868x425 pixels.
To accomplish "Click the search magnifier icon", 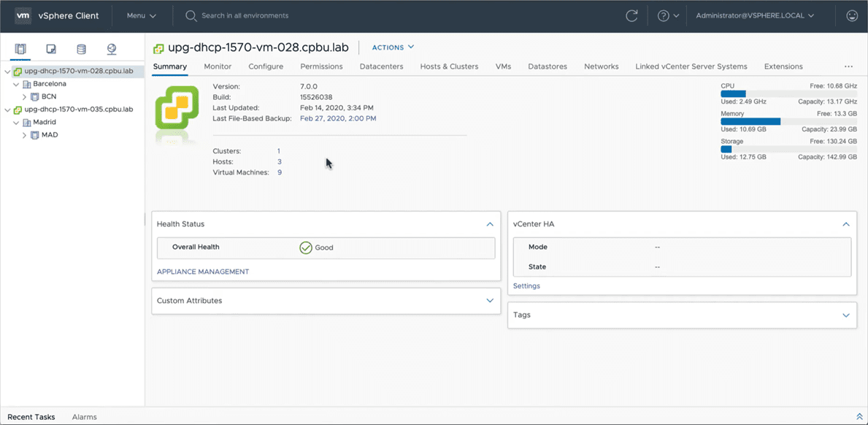I will [x=191, y=15].
